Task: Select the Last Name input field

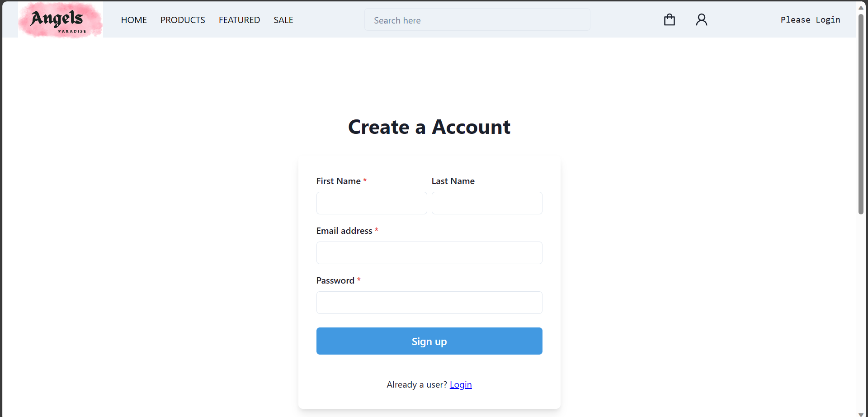Action: 487,203
